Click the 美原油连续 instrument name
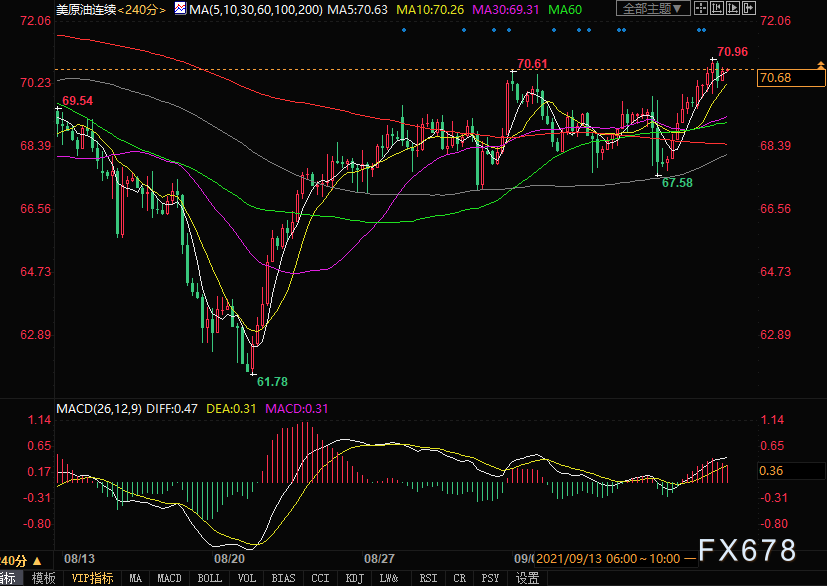The height and width of the screenshot is (586, 827). pos(86,9)
